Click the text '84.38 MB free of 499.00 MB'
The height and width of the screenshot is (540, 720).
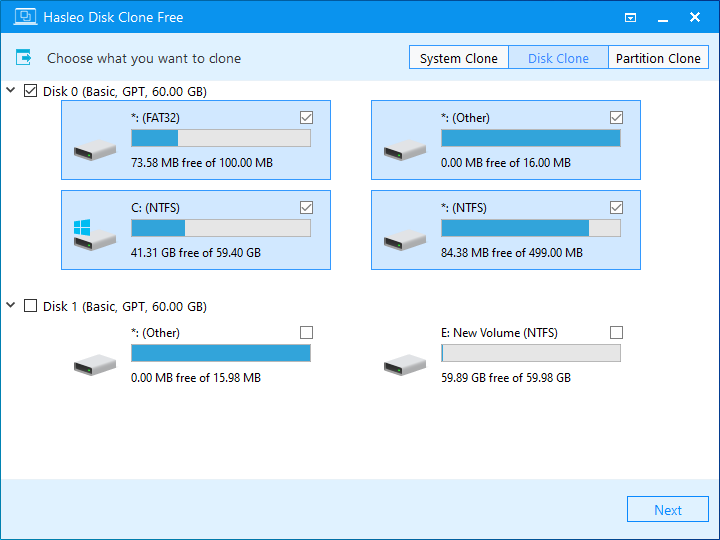512,253
